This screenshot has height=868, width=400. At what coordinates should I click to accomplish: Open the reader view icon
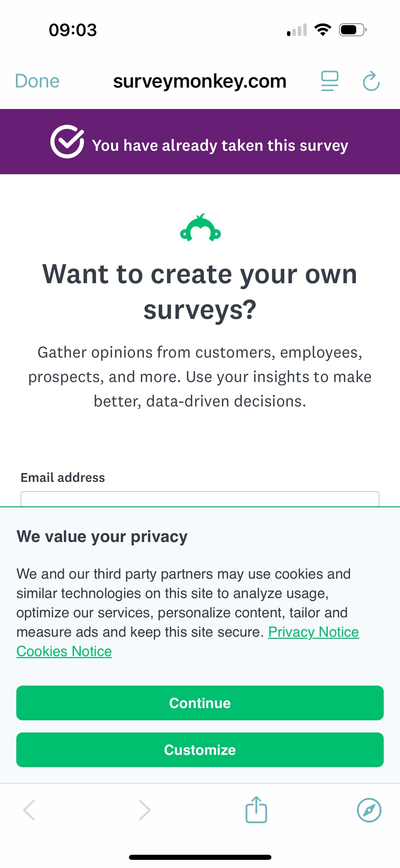coord(329,81)
